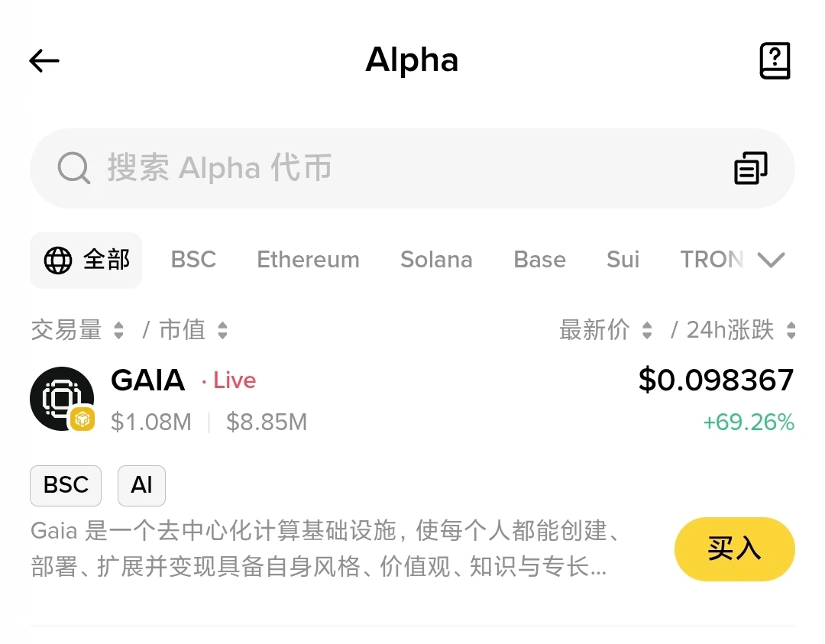Open the help guide via question mark icon
This screenshot has width=825, height=644.
775,60
